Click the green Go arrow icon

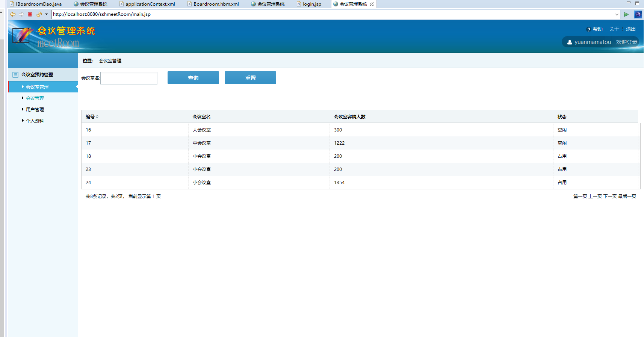pos(626,14)
